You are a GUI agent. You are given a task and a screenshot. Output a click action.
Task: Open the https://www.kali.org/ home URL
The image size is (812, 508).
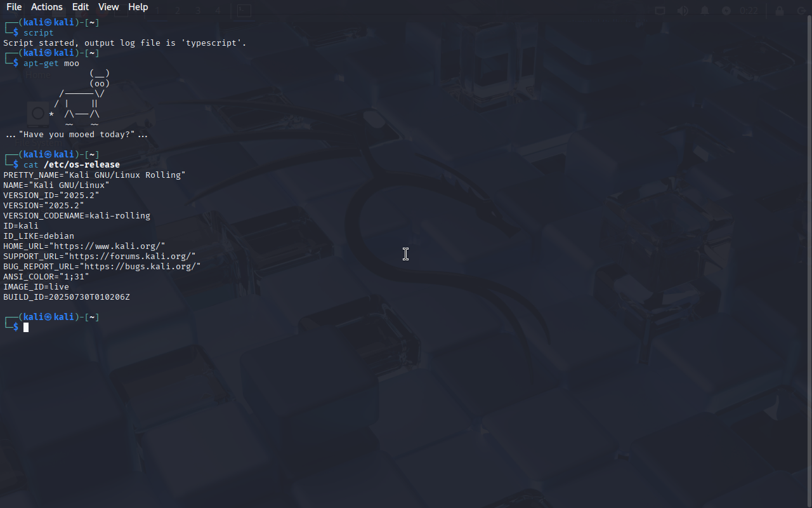(x=109, y=246)
